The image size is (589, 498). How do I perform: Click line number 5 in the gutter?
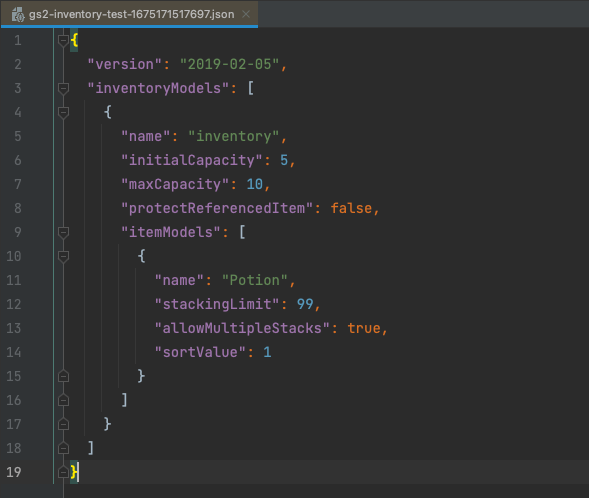(x=18, y=136)
